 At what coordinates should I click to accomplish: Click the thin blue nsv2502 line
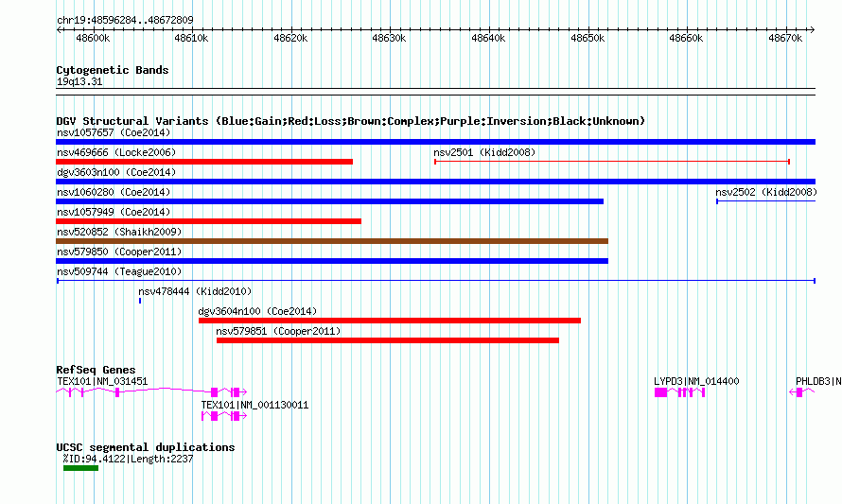pyautogui.click(x=765, y=201)
